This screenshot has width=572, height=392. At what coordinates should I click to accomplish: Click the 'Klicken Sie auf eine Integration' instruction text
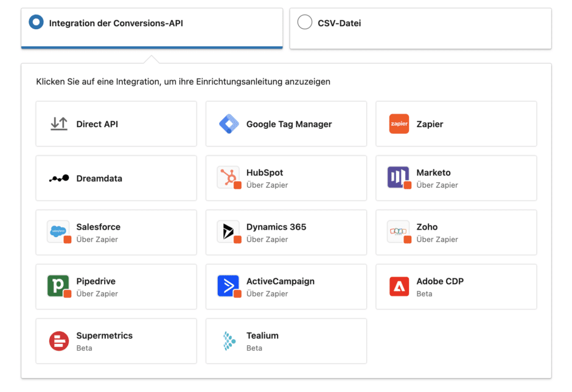[x=183, y=81]
